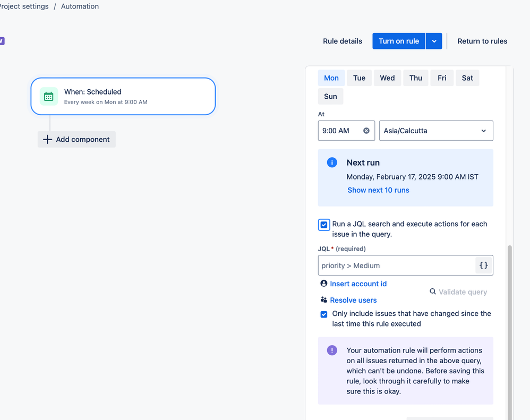Click Return to rules
Screen dimensions: 530x420
point(482,41)
